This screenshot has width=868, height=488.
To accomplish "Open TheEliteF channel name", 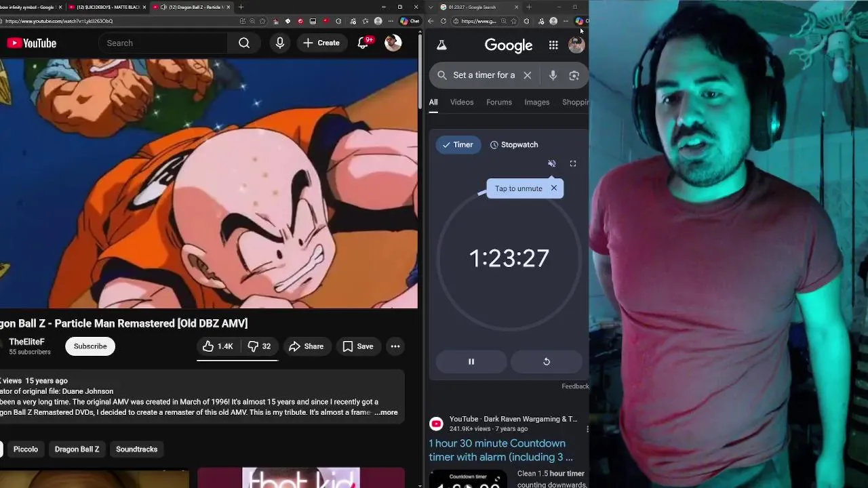I will pos(27,342).
